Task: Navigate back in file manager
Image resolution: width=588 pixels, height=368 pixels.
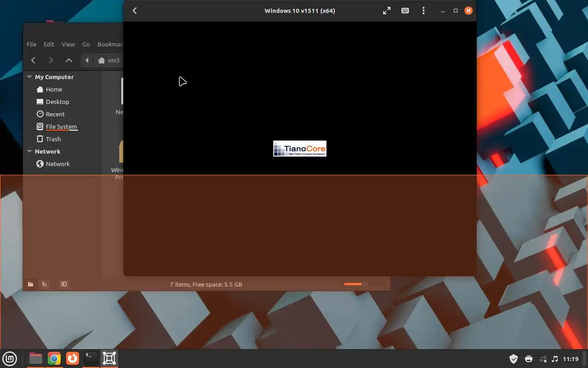Action: (33, 60)
